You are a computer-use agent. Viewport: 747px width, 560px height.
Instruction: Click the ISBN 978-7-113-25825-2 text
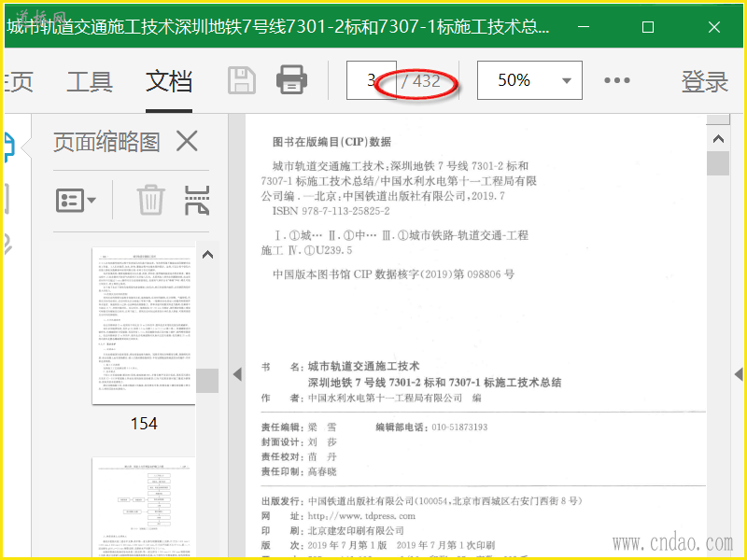[x=331, y=211]
